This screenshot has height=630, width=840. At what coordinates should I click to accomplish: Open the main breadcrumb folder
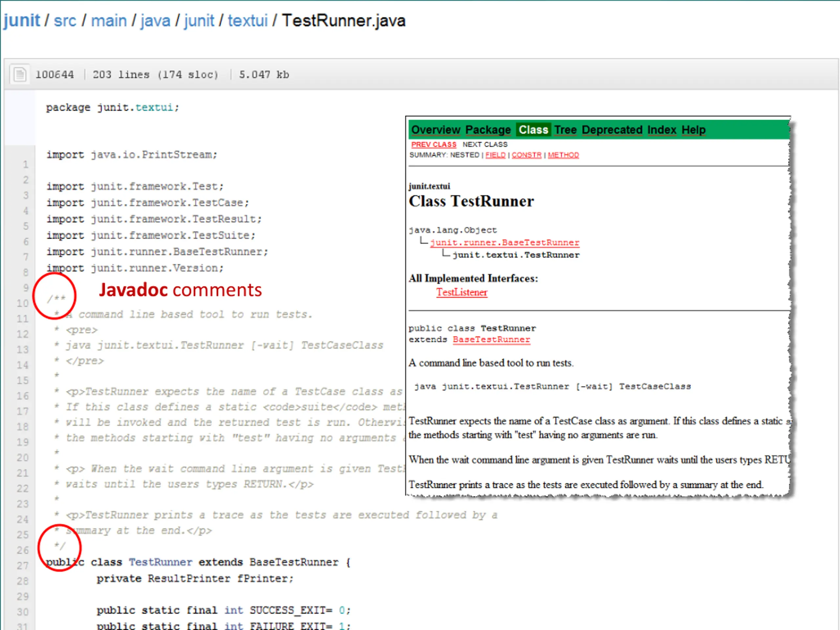tap(109, 21)
